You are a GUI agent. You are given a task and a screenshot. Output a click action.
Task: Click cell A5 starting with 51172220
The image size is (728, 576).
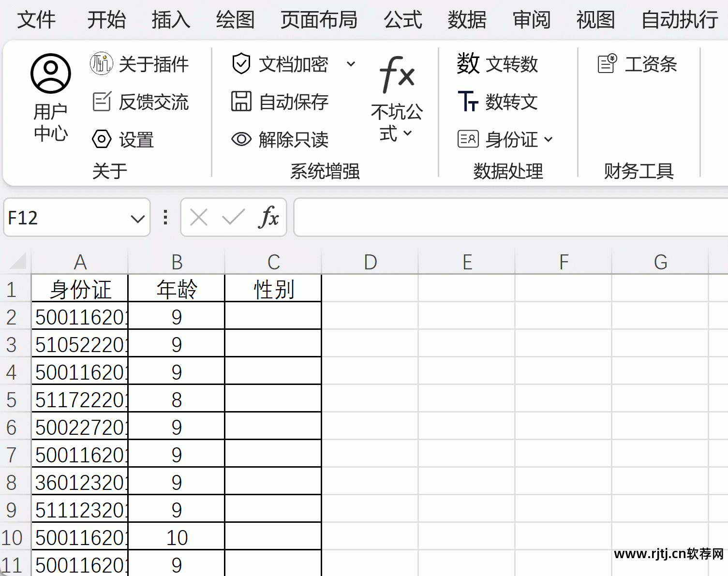[80, 399]
